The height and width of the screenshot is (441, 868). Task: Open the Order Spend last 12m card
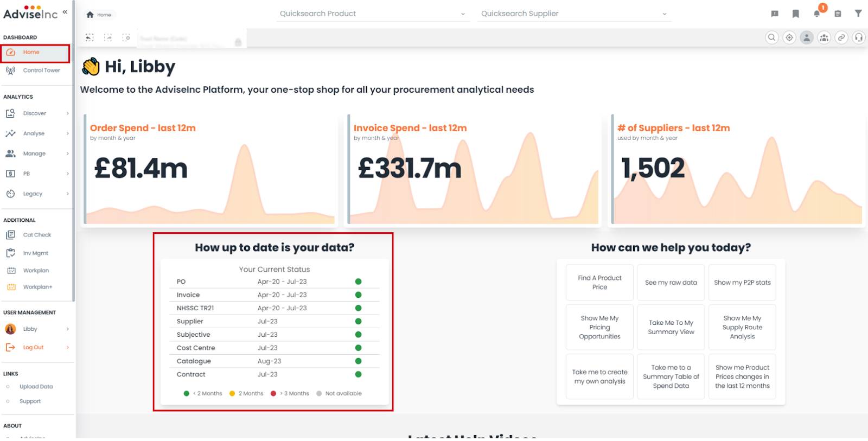(210, 170)
